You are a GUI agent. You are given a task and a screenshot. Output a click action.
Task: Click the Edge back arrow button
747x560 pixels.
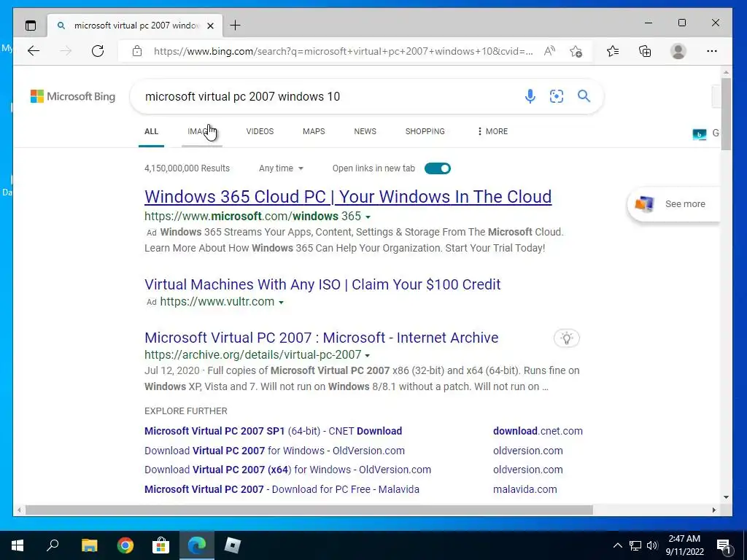click(x=34, y=51)
